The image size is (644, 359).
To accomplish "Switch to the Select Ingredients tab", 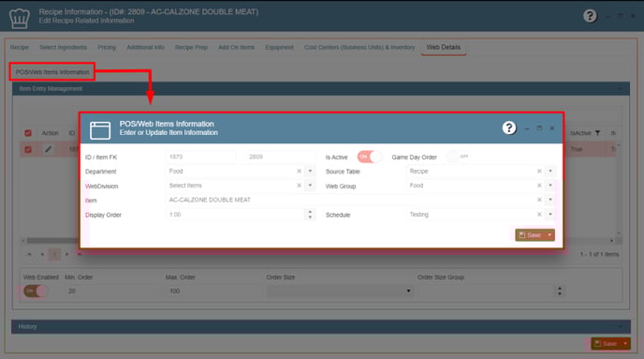I will point(64,47).
